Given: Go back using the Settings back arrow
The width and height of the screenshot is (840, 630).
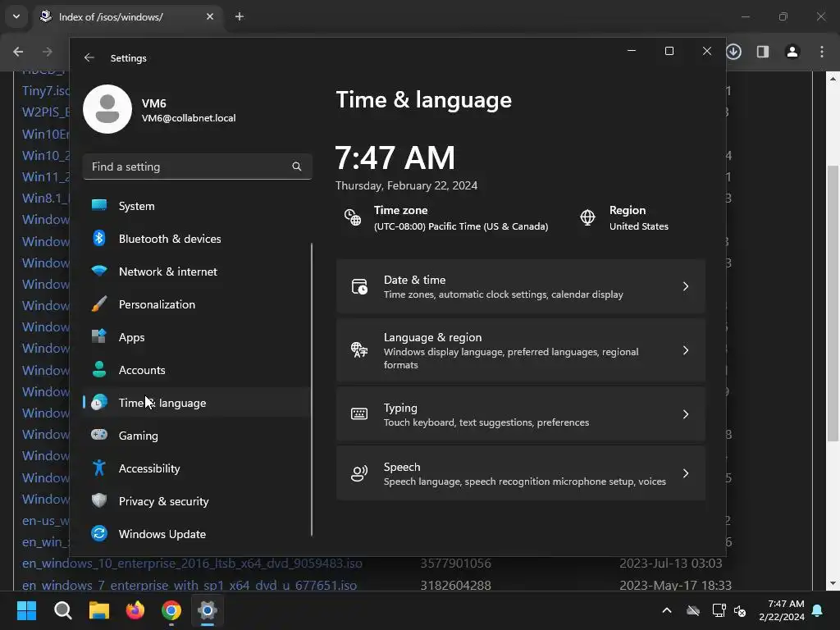Looking at the screenshot, I should (x=89, y=58).
